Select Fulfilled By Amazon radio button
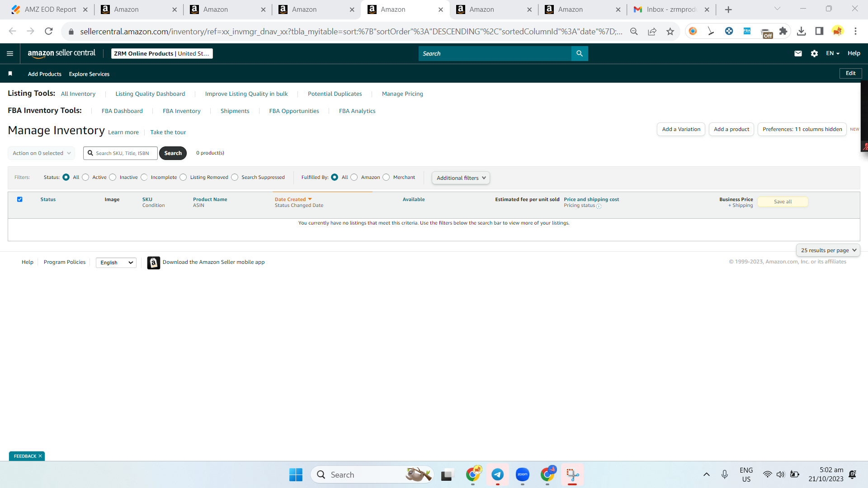The image size is (868, 488). [x=354, y=177]
